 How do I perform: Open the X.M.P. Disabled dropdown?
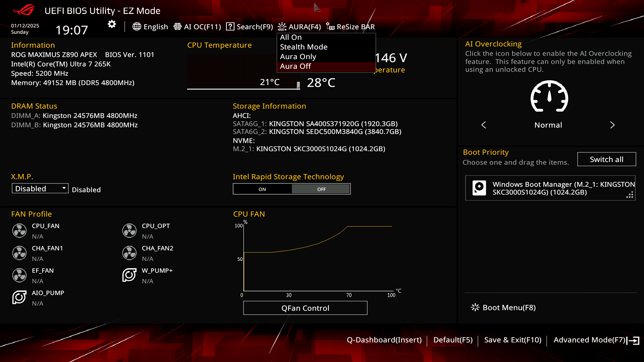(40, 188)
